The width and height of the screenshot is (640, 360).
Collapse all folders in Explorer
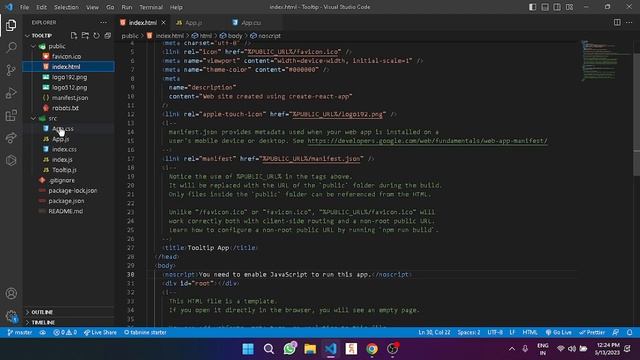(107, 36)
